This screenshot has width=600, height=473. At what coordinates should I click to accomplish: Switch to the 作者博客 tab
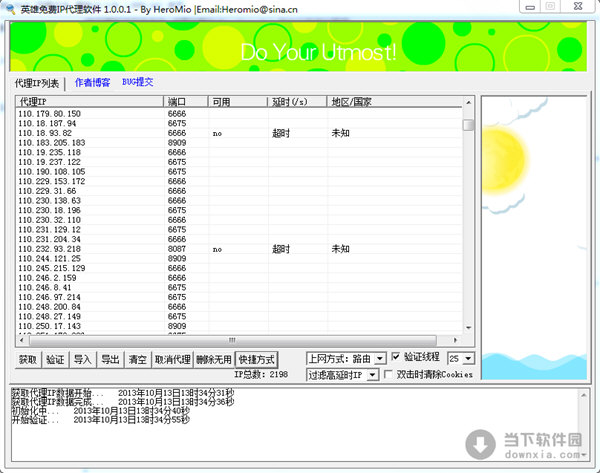click(92, 83)
